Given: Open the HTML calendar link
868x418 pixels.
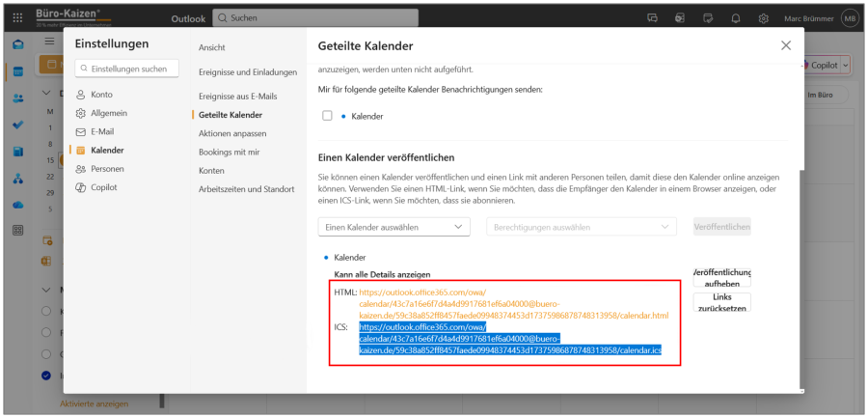Looking at the screenshot, I should click(514, 304).
